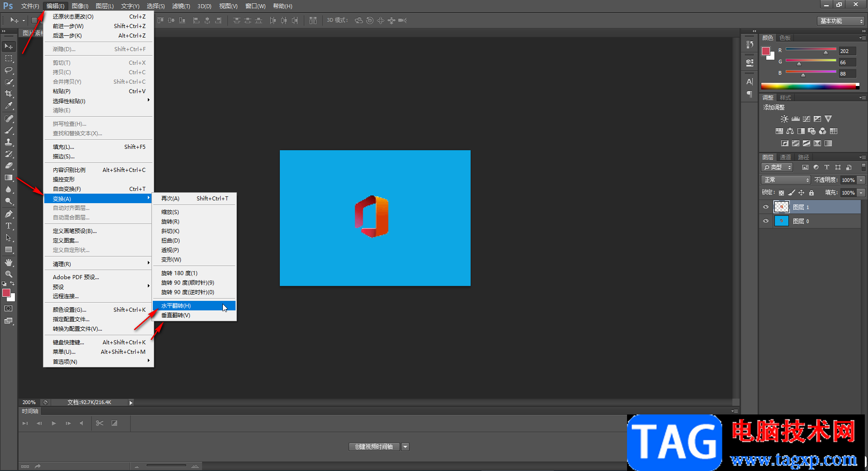Viewport: 868px width, 471px height.
Task: Click the 创建视频时间轴 button
Action: click(x=374, y=447)
